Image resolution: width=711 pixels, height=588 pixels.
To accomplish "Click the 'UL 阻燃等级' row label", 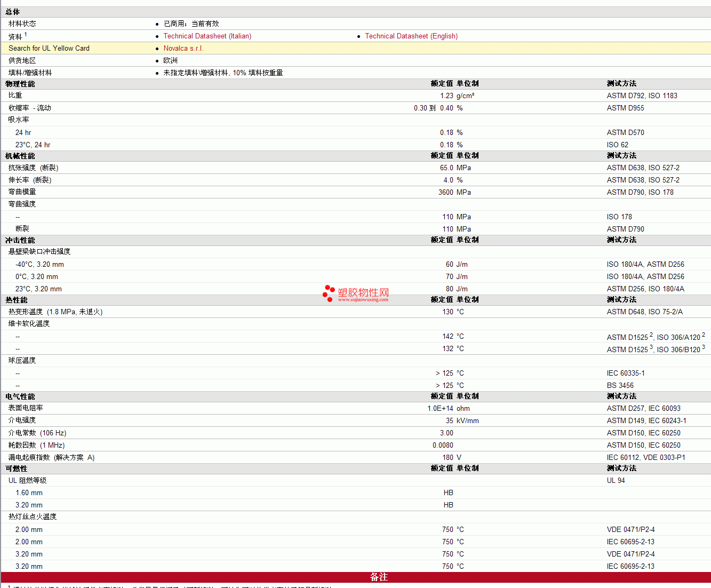I will pos(28,481).
